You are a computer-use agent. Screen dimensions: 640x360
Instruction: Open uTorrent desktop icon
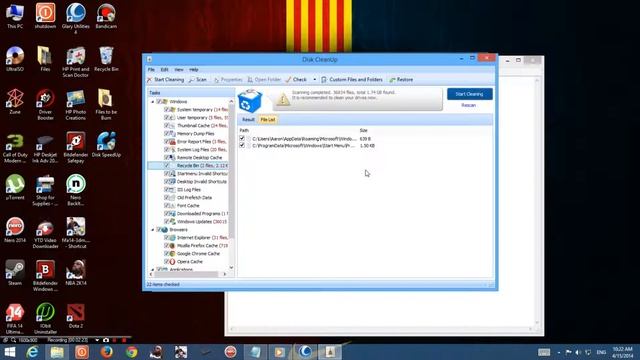click(15, 187)
